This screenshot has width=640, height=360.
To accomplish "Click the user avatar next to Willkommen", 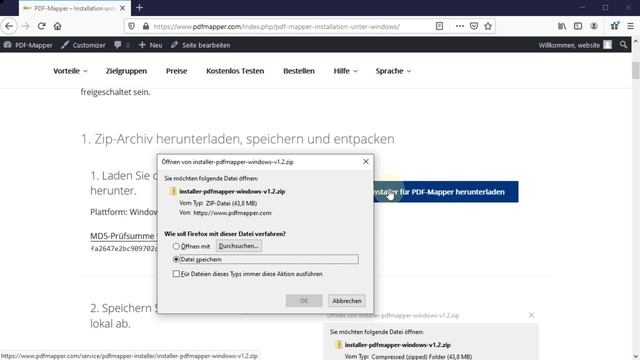I will (608, 45).
